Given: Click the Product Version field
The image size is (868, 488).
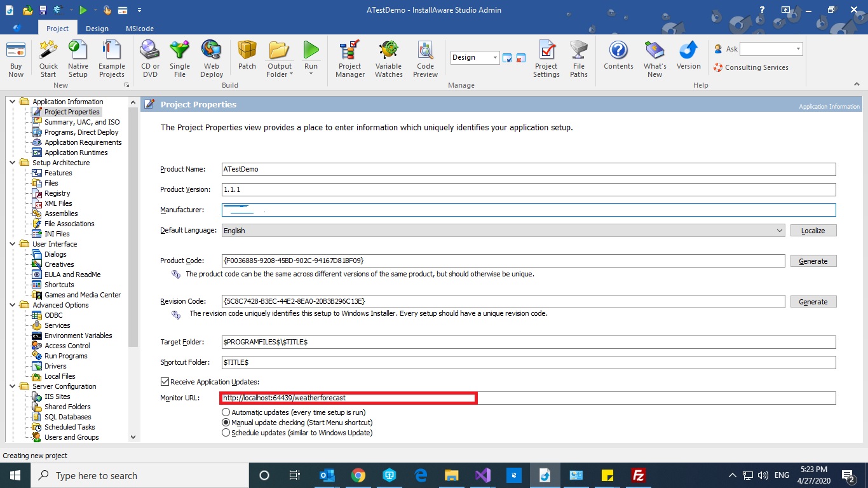Looking at the screenshot, I should [x=529, y=190].
